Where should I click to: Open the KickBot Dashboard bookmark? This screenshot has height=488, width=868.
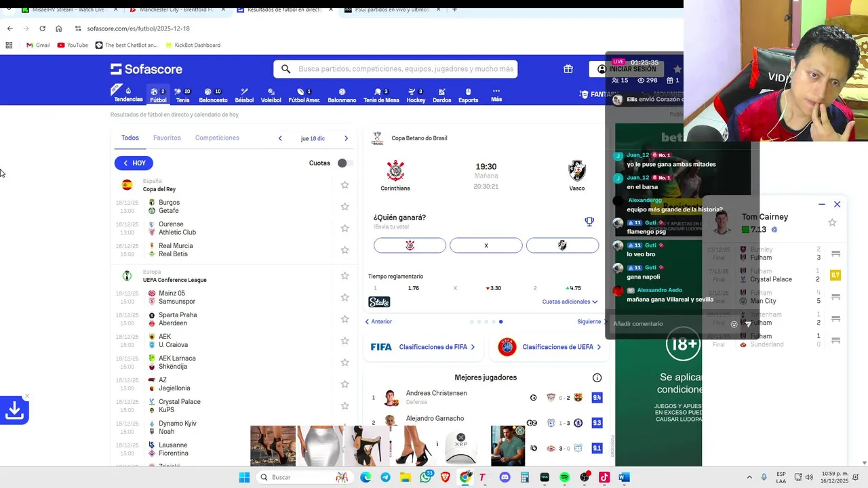(x=192, y=45)
